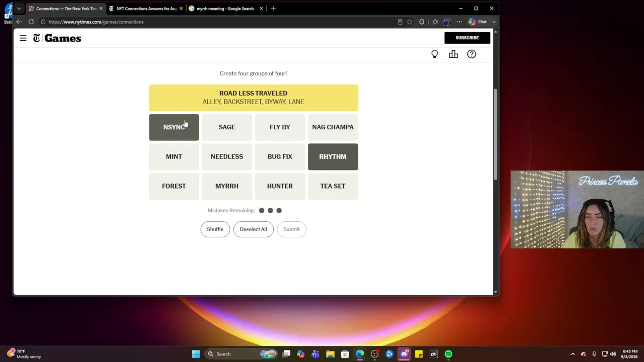The height and width of the screenshot is (362, 644).
Task: Launch Copilot from the taskbar
Action: (x=301, y=354)
